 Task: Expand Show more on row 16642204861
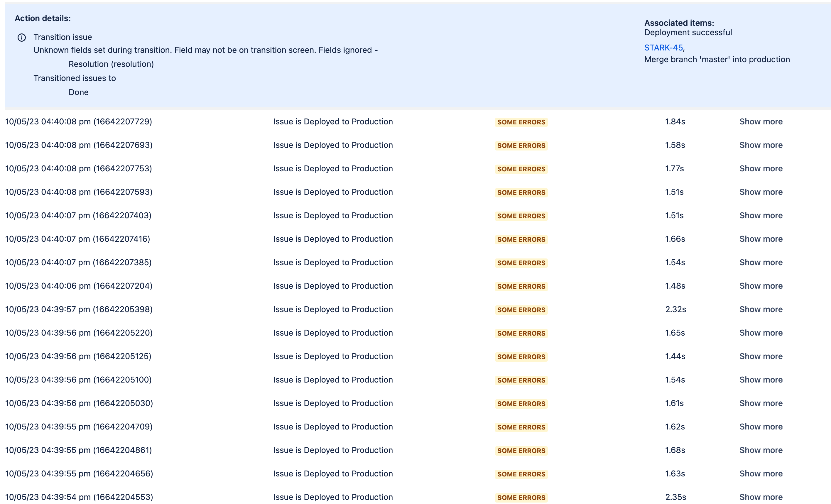pos(761,450)
